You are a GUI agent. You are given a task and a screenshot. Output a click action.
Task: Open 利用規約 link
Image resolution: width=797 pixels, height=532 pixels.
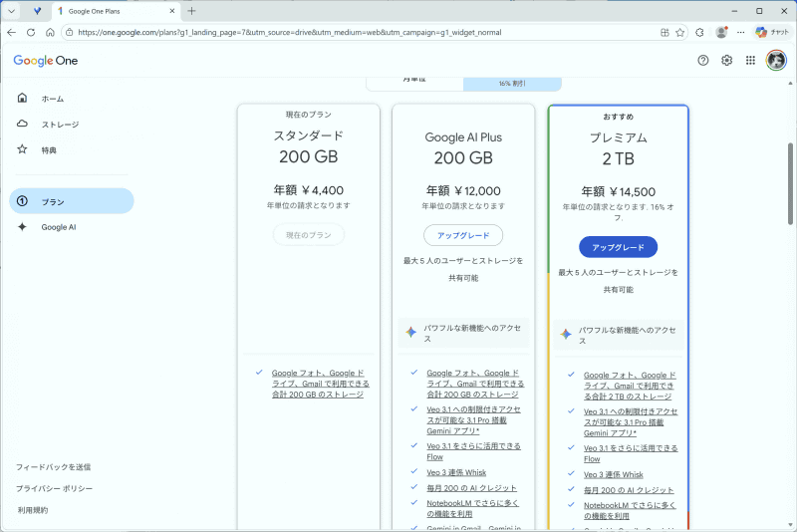coord(33,510)
